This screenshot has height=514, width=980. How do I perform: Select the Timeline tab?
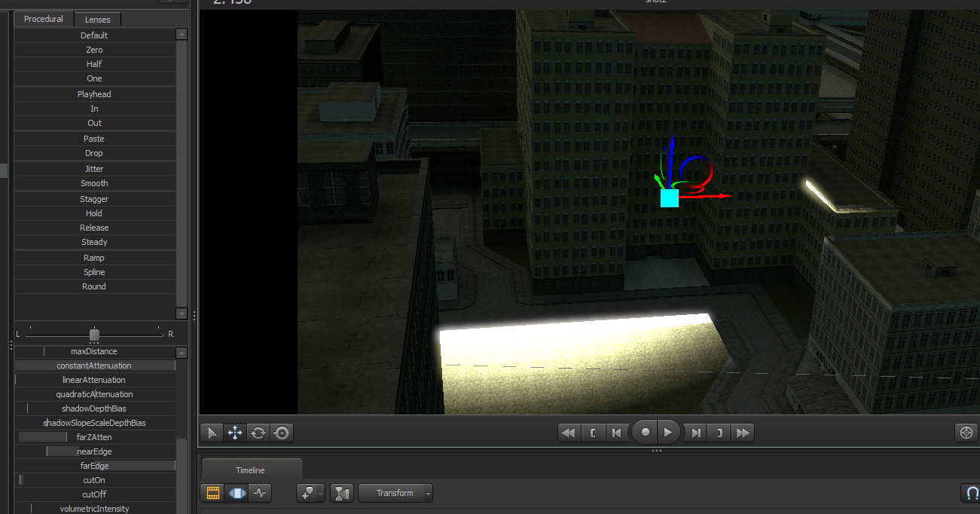point(252,470)
